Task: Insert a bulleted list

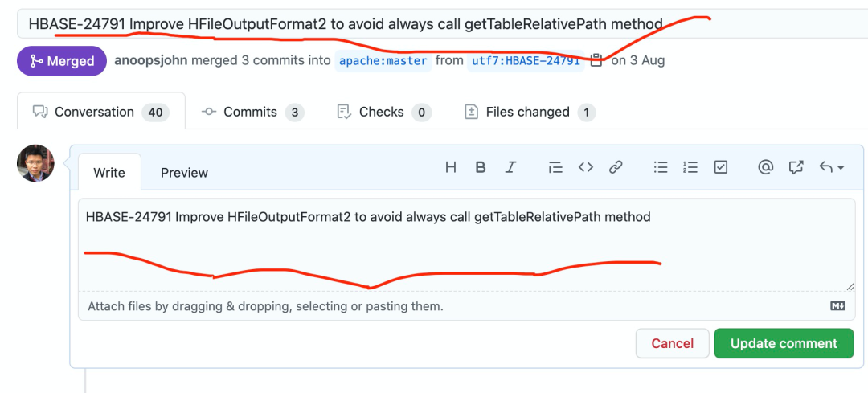Action: point(661,167)
